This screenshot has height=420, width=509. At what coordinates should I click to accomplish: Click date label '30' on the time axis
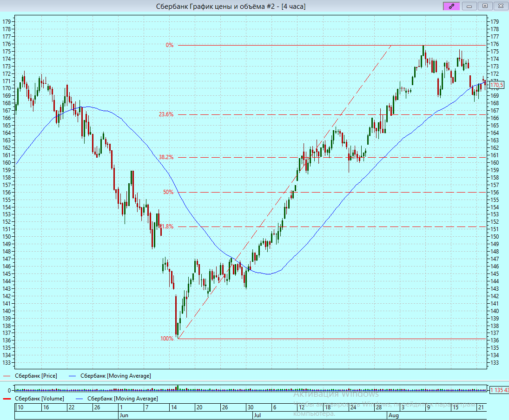click(250, 407)
